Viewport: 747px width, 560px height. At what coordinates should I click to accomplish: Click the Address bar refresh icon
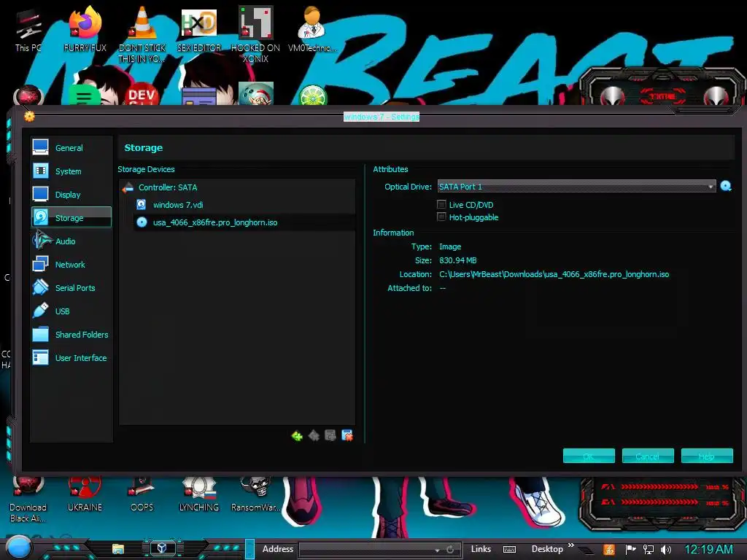449,550
